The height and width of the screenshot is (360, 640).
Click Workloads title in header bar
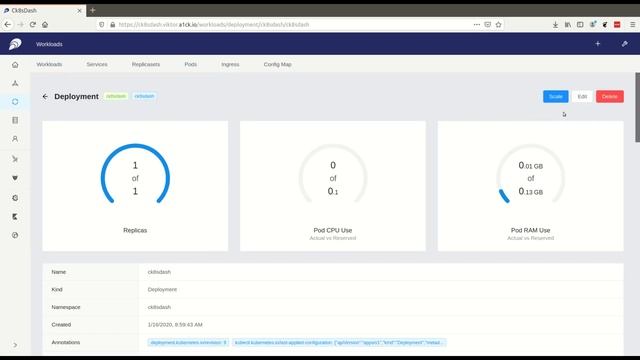[x=49, y=44]
